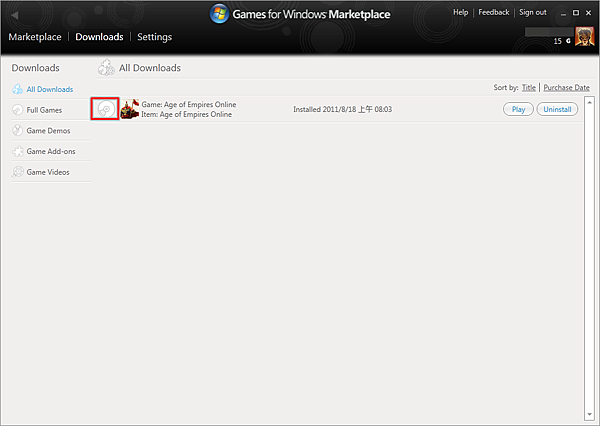This screenshot has height=426, width=600.
Task: Click the Installed 2011/8/18 date text
Action: pos(342,109)
